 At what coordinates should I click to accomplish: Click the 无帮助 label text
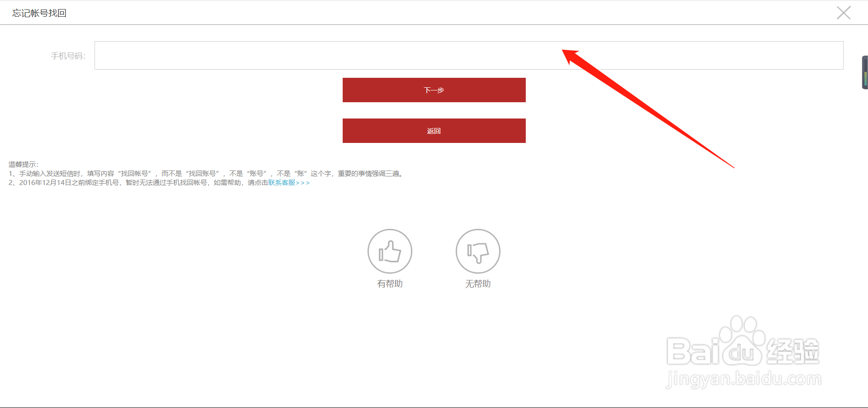(478, 284)
